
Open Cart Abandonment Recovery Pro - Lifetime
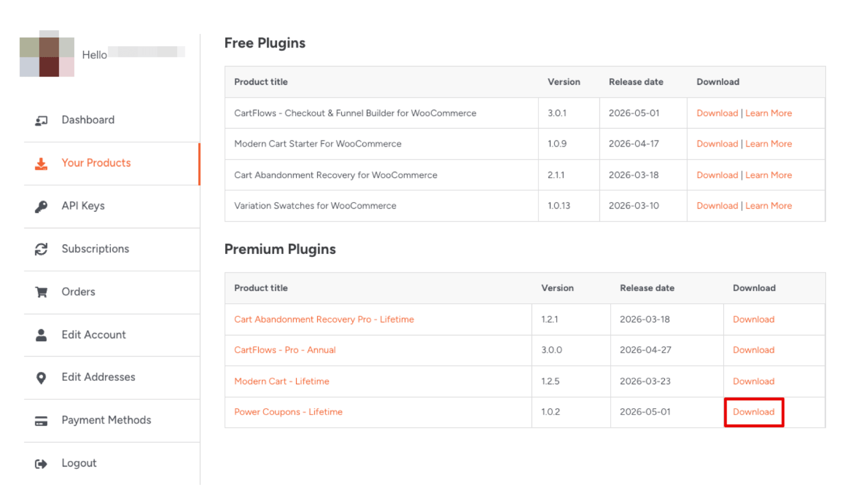(324, 319)
